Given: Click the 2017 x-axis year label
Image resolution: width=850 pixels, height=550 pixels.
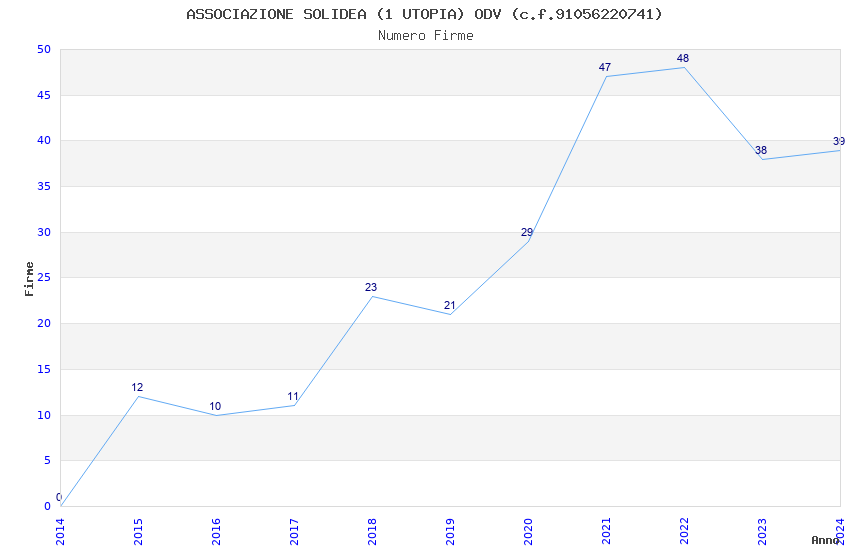Looking at the screenshot, I should click(x=294, y=532).
